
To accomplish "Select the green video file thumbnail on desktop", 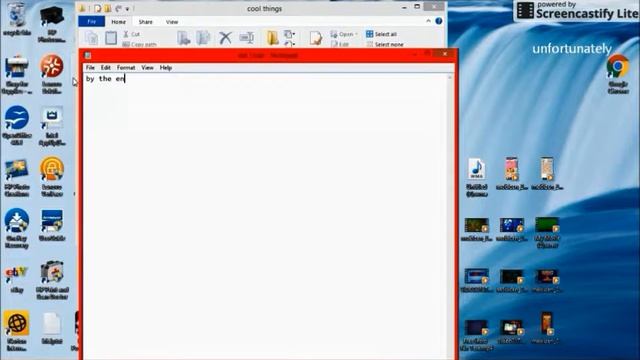I will (x=547, y=233).
